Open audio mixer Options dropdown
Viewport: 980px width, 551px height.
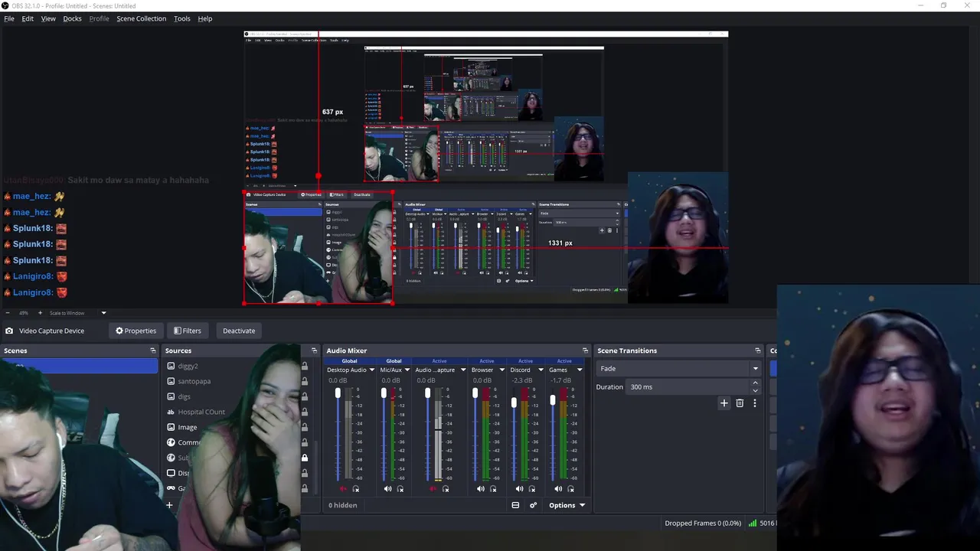pyautogui.click(x=567, y=505)
